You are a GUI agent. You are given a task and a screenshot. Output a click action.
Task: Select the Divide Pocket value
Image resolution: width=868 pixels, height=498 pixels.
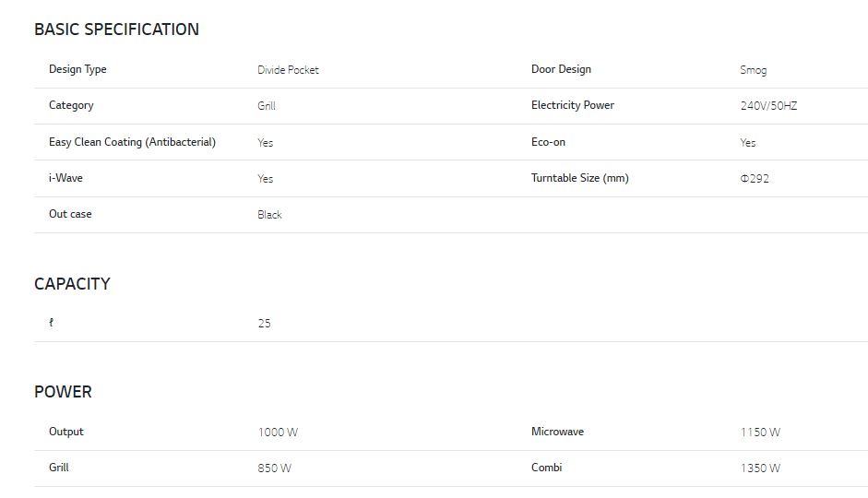pos(288,70)
